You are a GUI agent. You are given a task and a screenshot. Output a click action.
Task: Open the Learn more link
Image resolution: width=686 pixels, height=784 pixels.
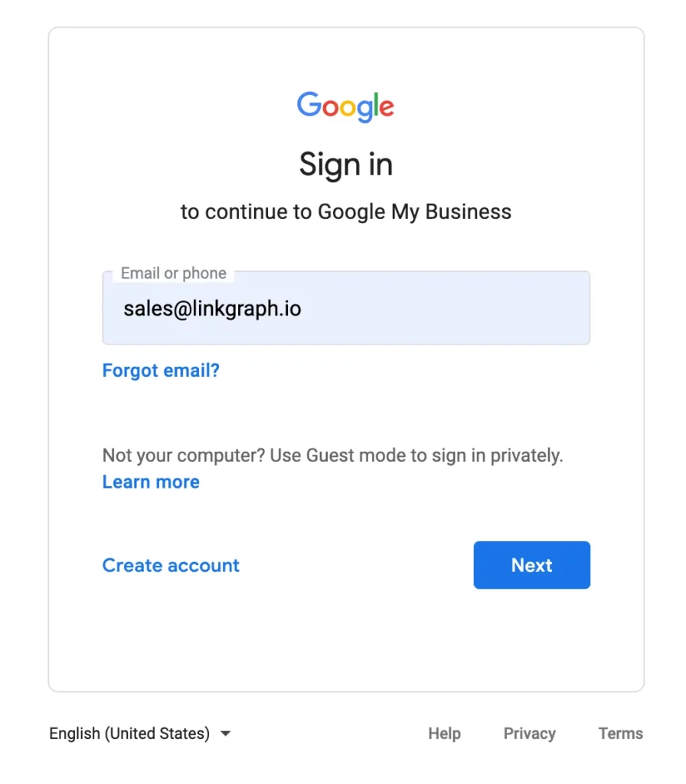[x=151, y=482]
